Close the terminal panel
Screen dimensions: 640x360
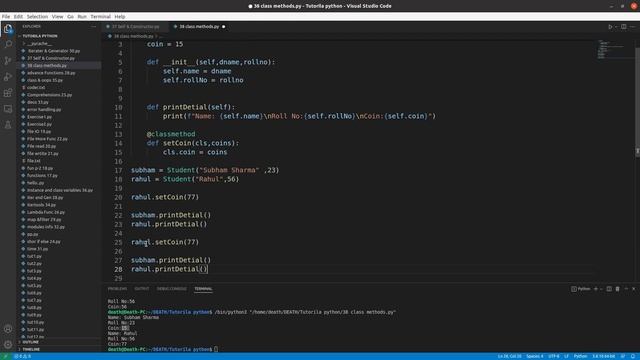(x=634, y=289)
